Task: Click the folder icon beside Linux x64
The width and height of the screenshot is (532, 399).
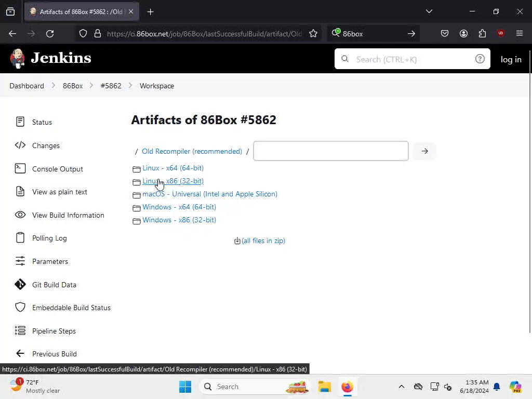Action: (x=137, y=169)
